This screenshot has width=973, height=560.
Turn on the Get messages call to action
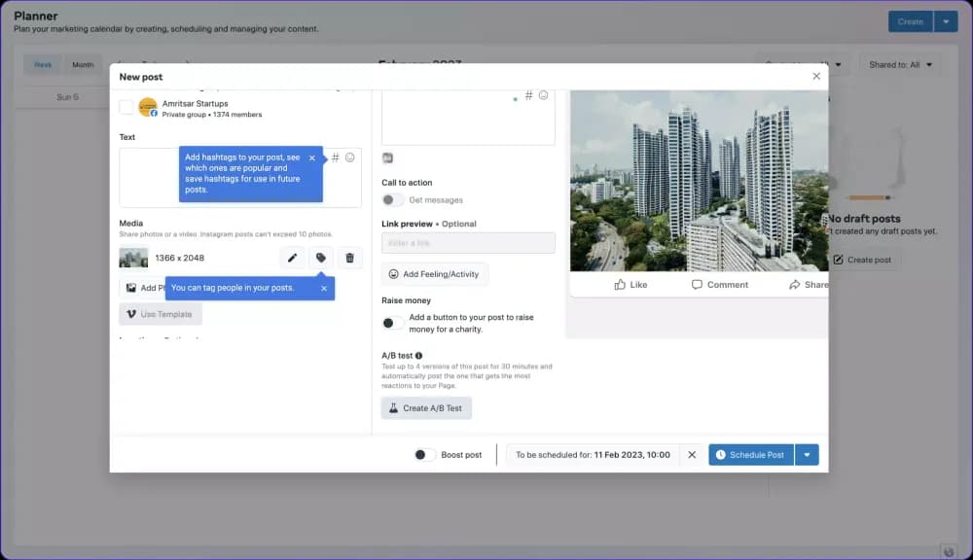pyautogui.click(x=392, y=200)
